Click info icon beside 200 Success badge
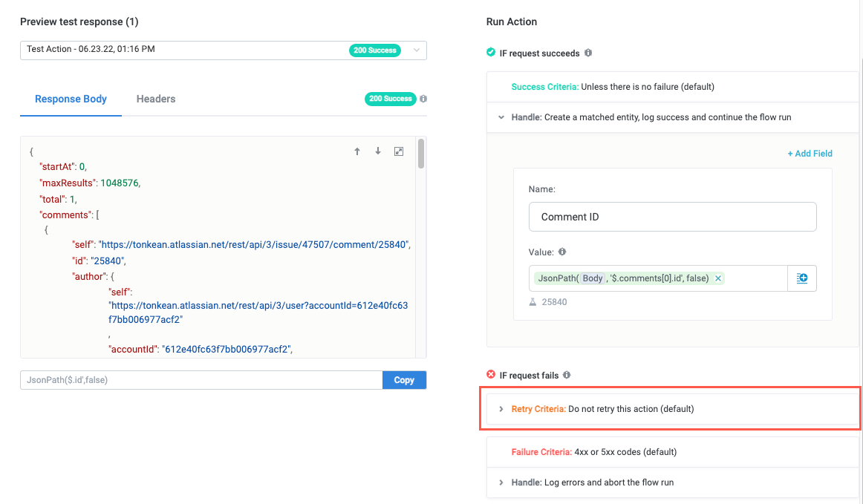This screenshot has width=863, height=504. pyautogui.click(x=423, y=99)
